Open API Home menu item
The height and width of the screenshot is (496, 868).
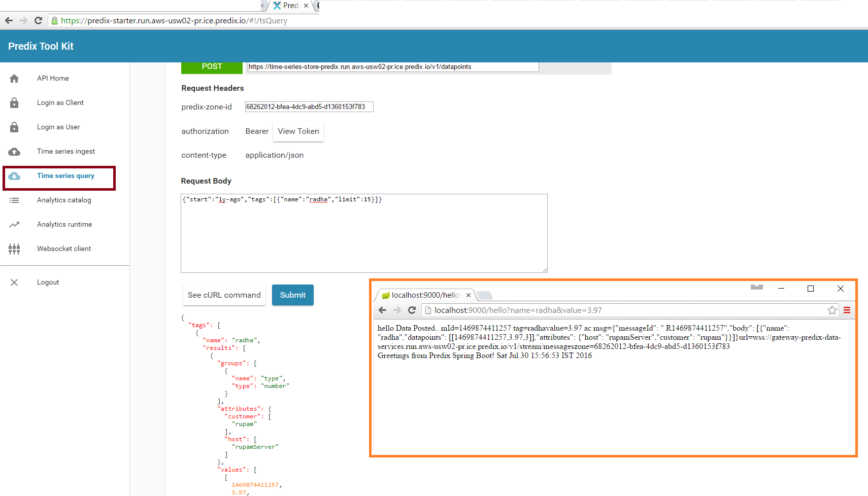click(53, 79)
